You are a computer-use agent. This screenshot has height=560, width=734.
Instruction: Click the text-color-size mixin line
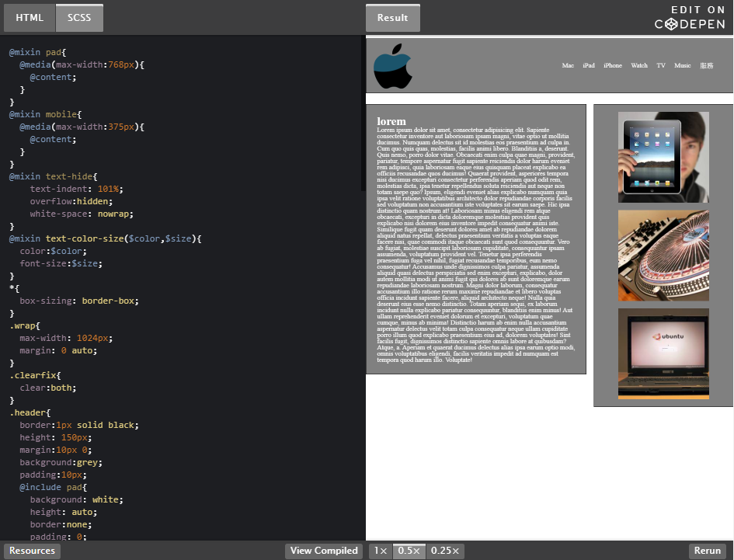tap(106, 238)
